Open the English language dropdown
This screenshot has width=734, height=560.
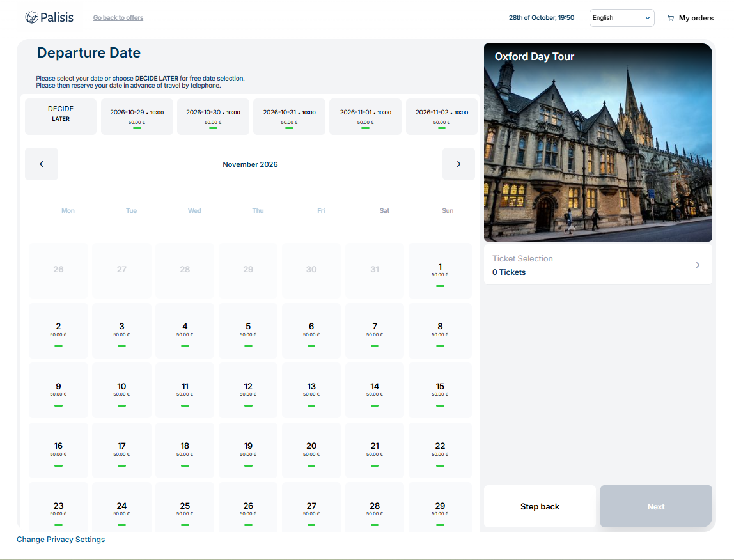click(621, 18)
